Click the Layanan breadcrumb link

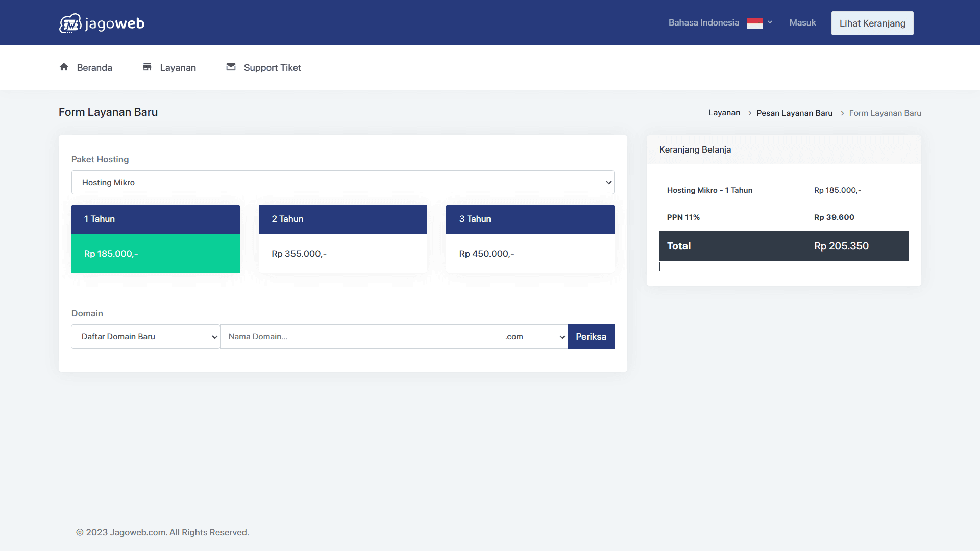pyautogui.click(x=724, y=113)
